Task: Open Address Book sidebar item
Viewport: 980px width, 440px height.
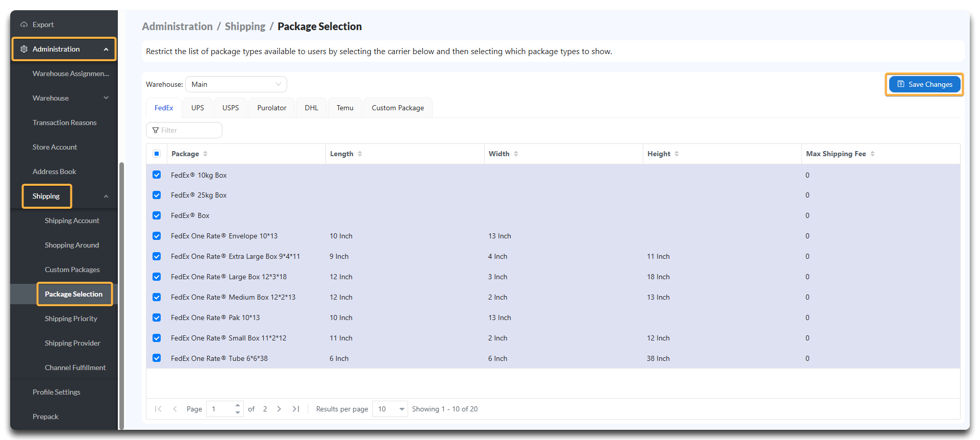Action: (x=54, y=172)
